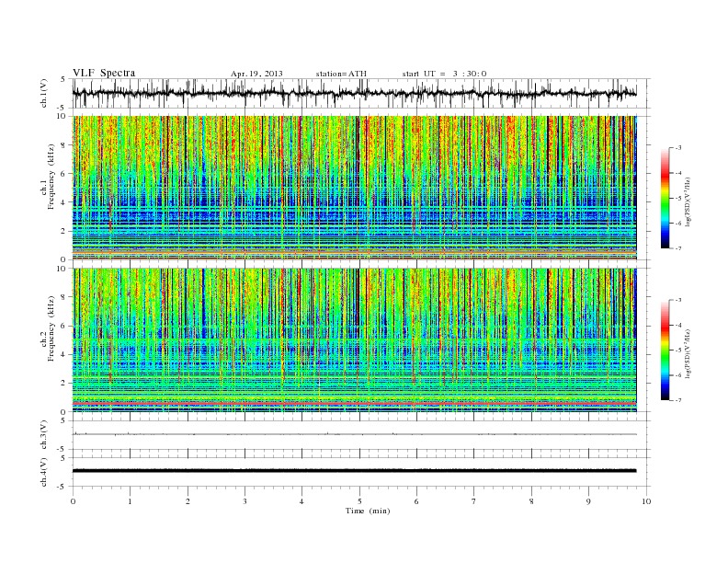The width and height of the screenshot is (728, 563).
Task: Click the "-5" value on ch.1 color bar
Action: point(677,198)
